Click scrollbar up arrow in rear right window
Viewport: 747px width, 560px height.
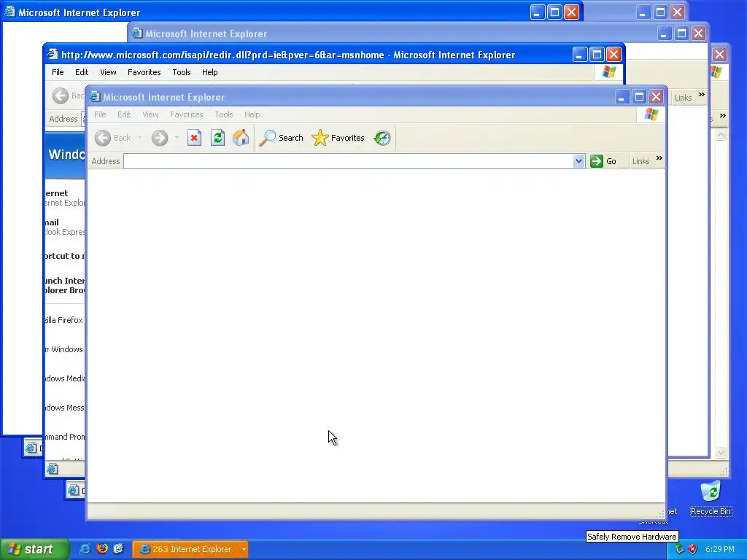[x=721, y=135]
